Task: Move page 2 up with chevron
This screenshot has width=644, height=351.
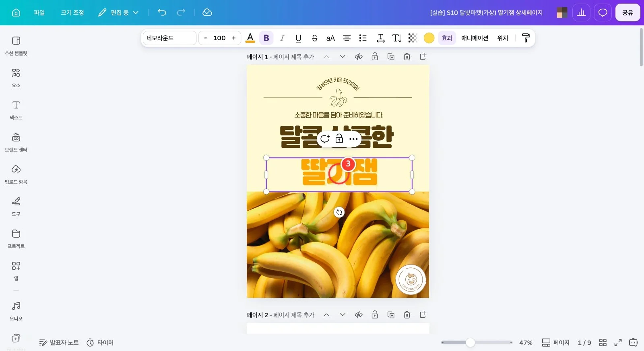Action: tap(326, 315)
